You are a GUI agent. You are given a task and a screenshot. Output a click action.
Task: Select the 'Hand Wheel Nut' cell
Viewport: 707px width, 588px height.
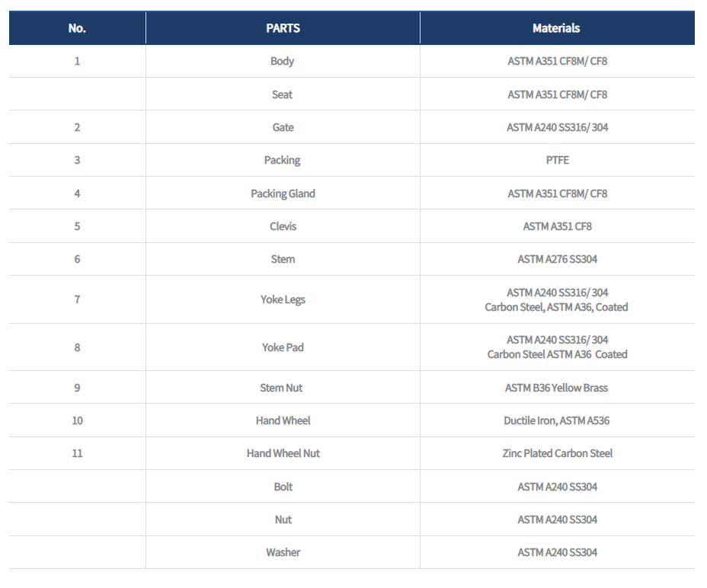(x=283, y=453)
